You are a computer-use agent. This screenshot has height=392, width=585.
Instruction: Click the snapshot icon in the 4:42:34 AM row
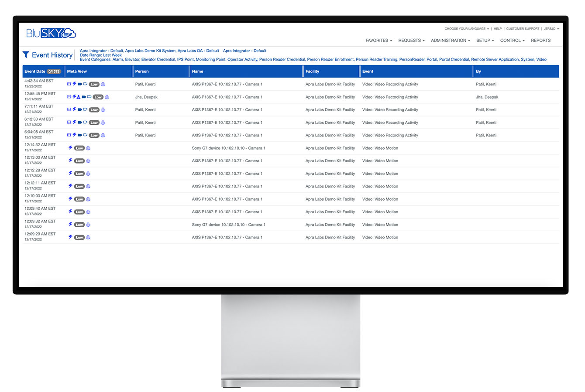[x=69, y=84]
